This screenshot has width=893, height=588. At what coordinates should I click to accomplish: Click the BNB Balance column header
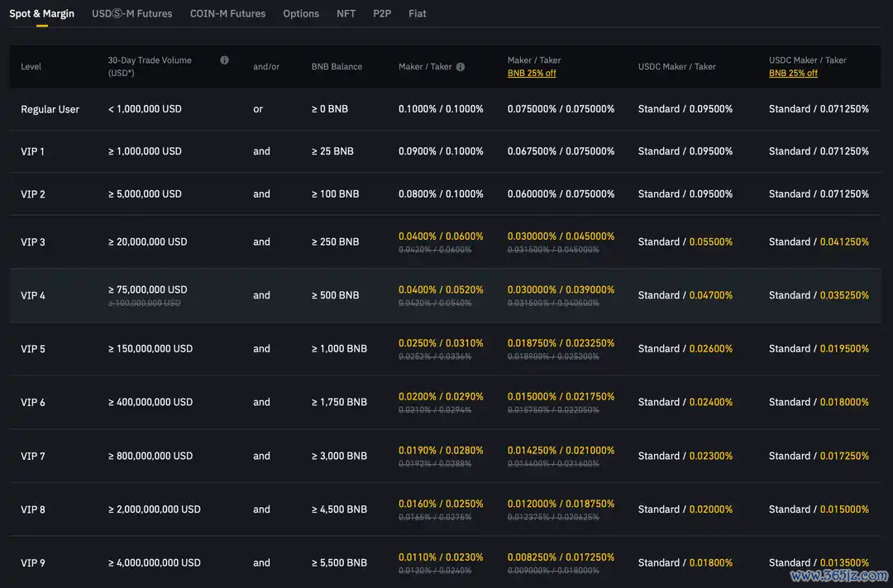(337, 67)
